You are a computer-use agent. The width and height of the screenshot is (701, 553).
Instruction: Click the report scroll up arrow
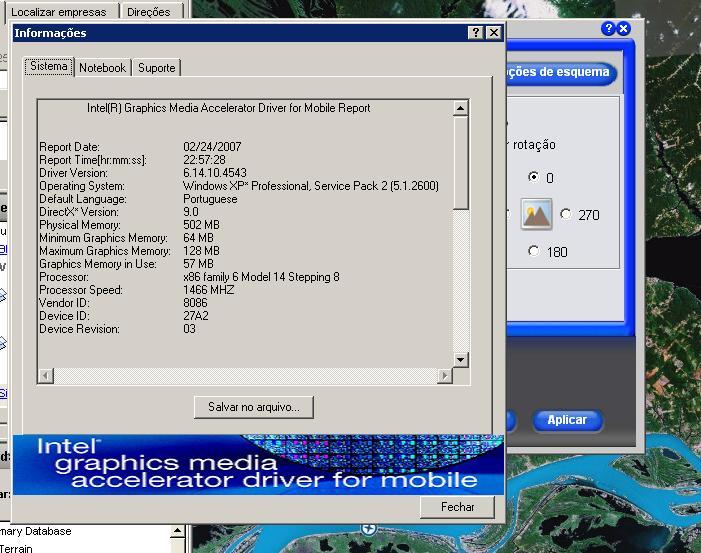461,108
